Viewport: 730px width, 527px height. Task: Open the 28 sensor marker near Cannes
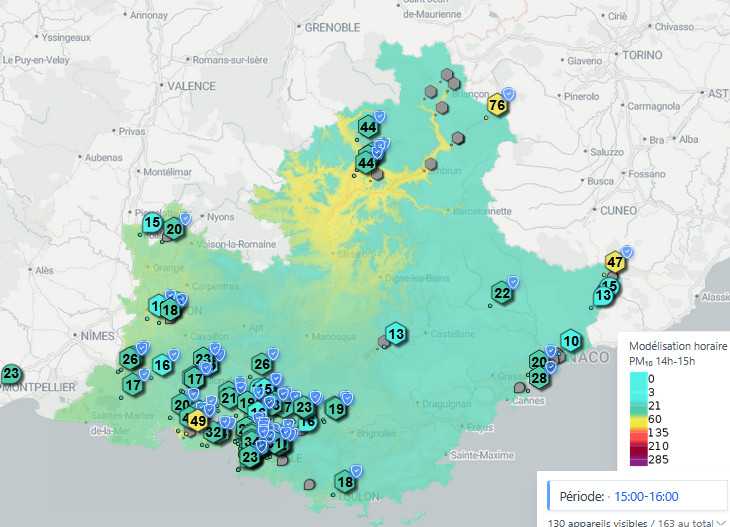click(539, 378)
